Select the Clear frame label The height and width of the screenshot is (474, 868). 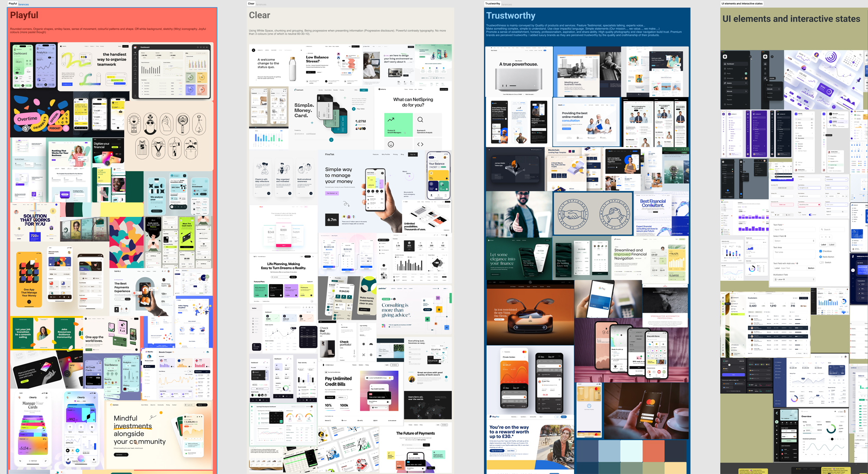251,3
